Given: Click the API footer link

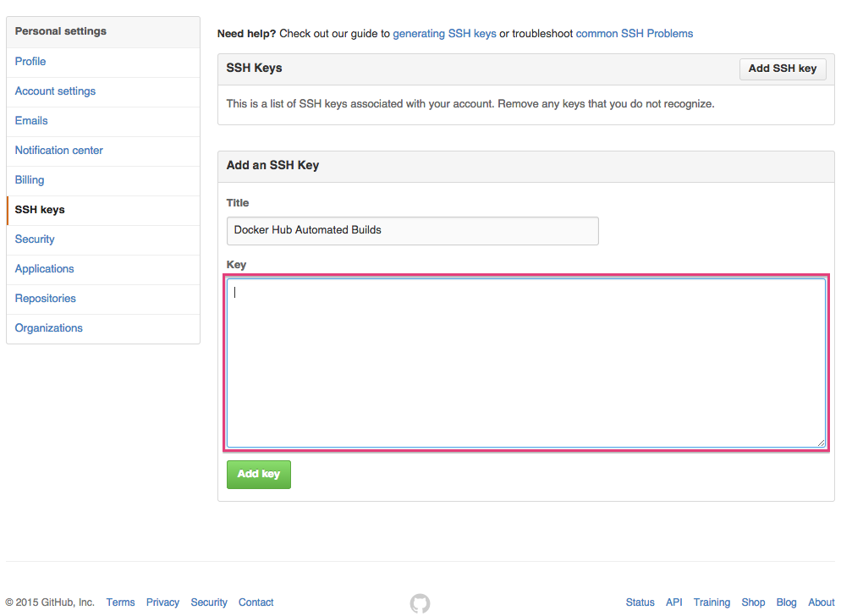Looking at the screenshot, I should point(673,602).
